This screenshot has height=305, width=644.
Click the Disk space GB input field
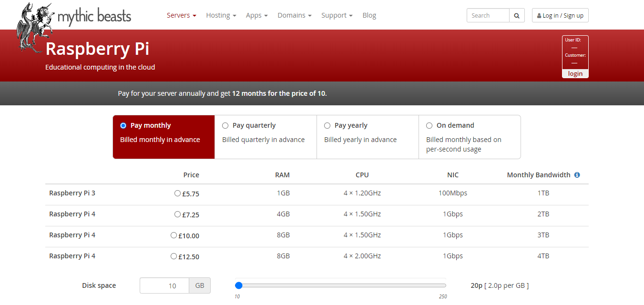pyautogui.click(x=164, y=286)
